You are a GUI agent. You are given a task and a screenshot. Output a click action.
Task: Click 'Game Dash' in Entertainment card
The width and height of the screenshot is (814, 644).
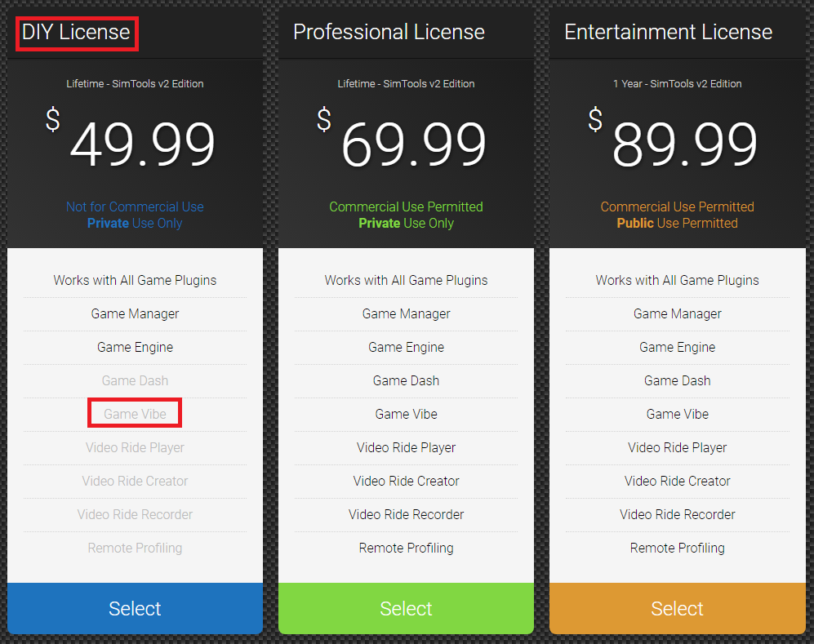pyautogui.click(x=678, y=380)
